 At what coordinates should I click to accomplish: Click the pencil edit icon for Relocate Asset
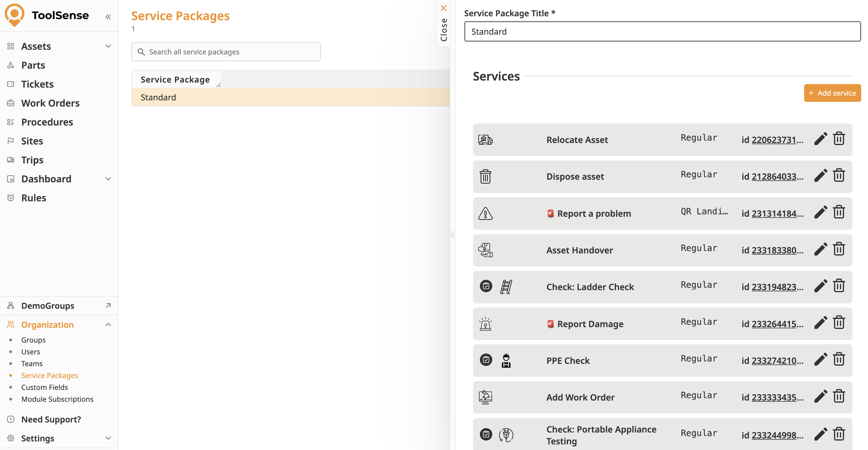pos(820,139)
